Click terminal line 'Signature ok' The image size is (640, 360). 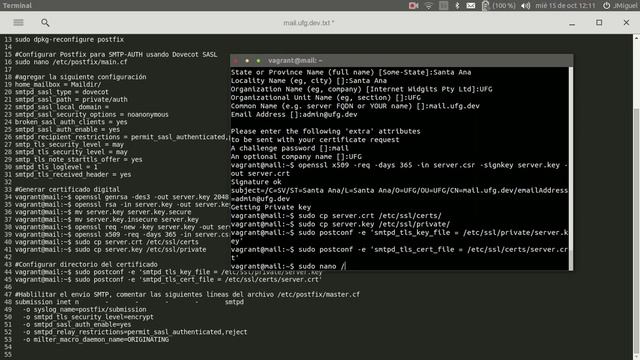pyautogui.click(x=256, y=182)
